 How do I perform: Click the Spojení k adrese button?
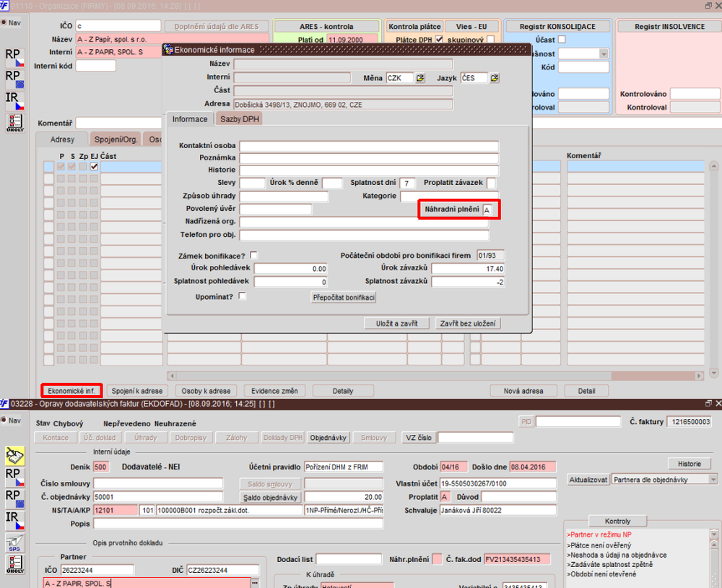click(x=137, y=391)
